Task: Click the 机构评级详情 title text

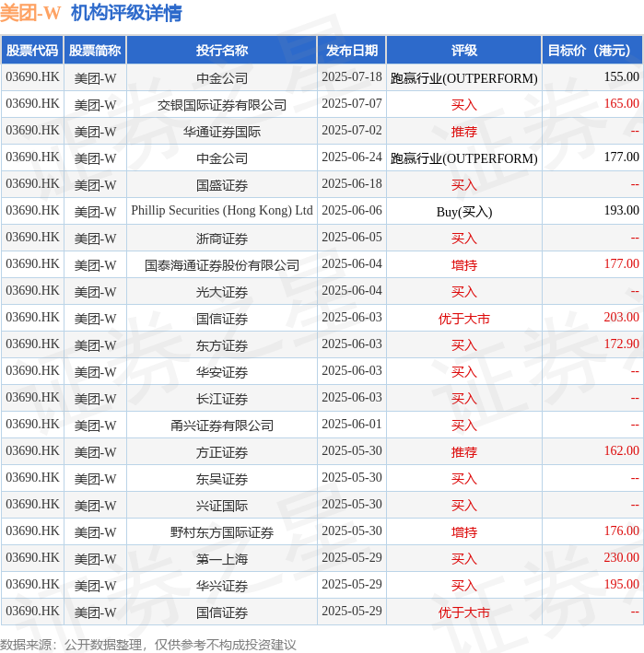Action: 126,13
